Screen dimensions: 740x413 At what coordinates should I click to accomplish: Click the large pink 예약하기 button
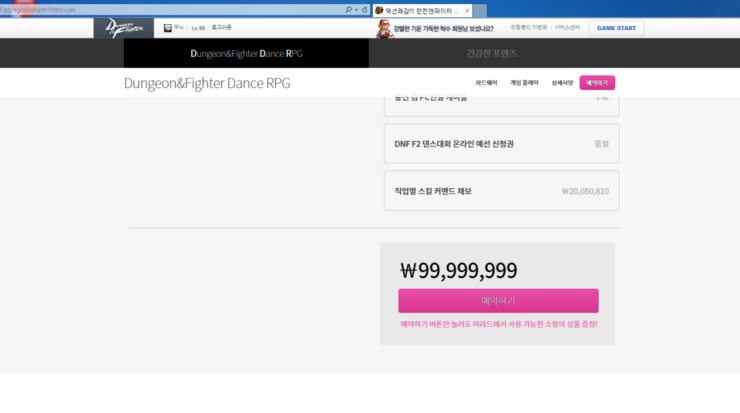tap(498, 301)
